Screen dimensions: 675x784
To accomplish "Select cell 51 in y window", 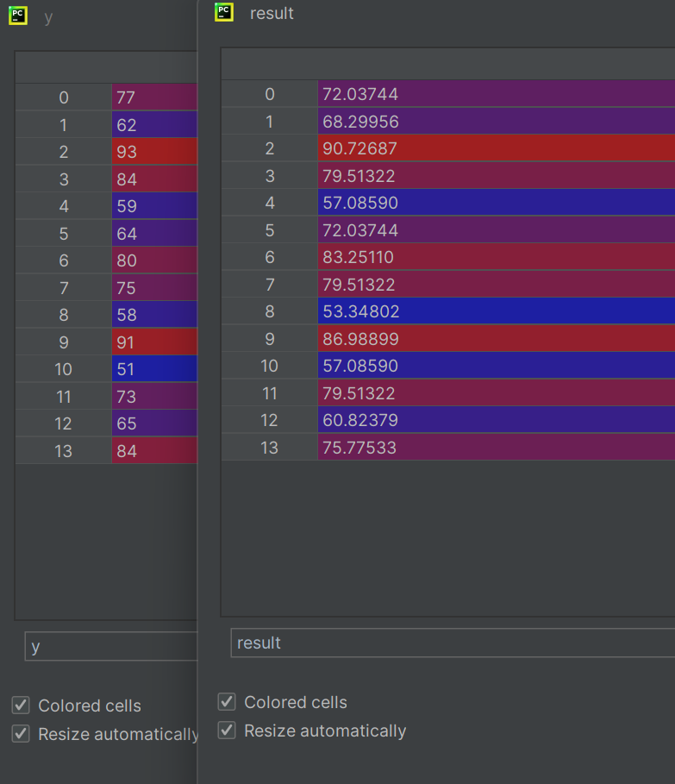I will tap(155, 369).
